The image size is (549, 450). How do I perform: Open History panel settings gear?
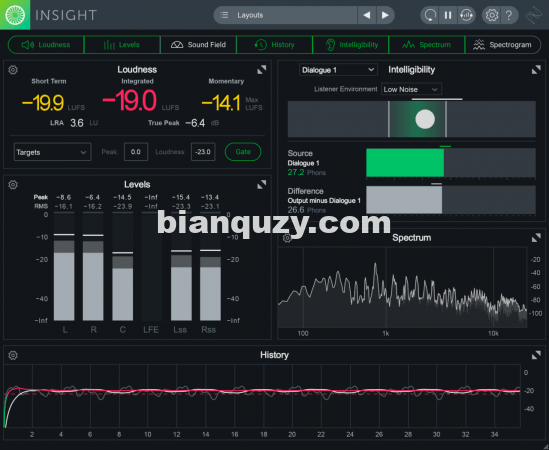coord(13,355)
